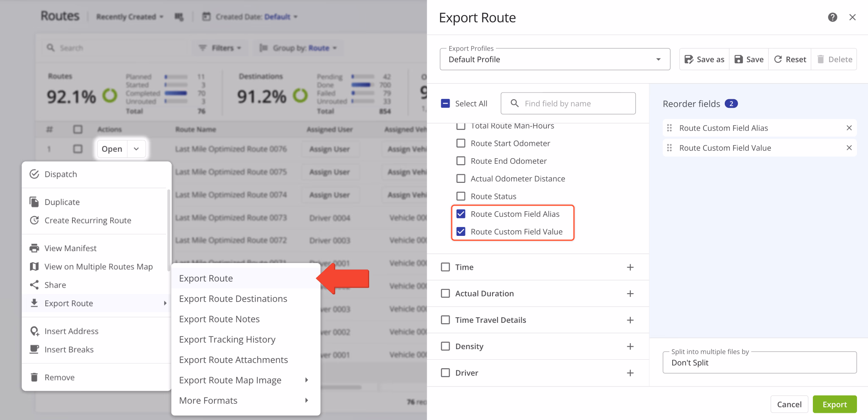The image size is (868, 420).
Task: Click the Insert Address pin icon
Action: point(34,331)
